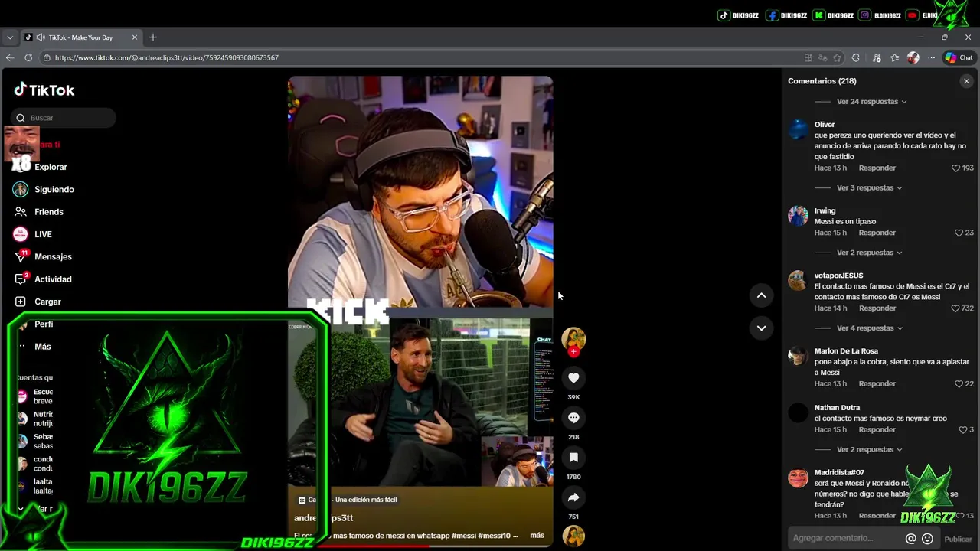980x551 pixels.
Task: View site information lock icon
Action: pos(47,57)
